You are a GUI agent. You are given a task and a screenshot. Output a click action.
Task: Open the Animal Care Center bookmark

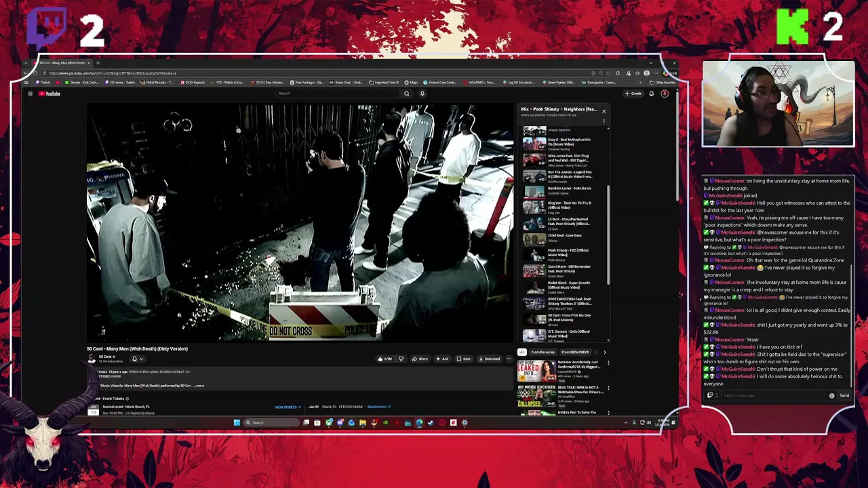(x=441, y=83)
